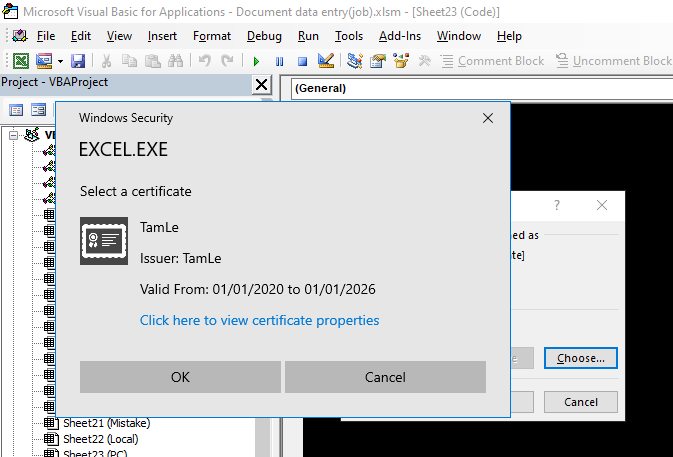Click here to view certificate properties link

pos(259,320)
